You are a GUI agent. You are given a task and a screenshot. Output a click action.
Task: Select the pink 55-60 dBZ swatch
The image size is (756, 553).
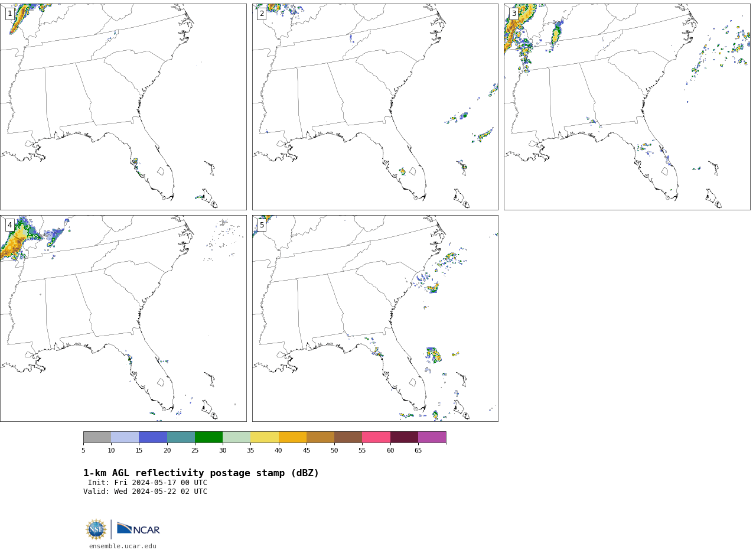[x=376, y=437]
